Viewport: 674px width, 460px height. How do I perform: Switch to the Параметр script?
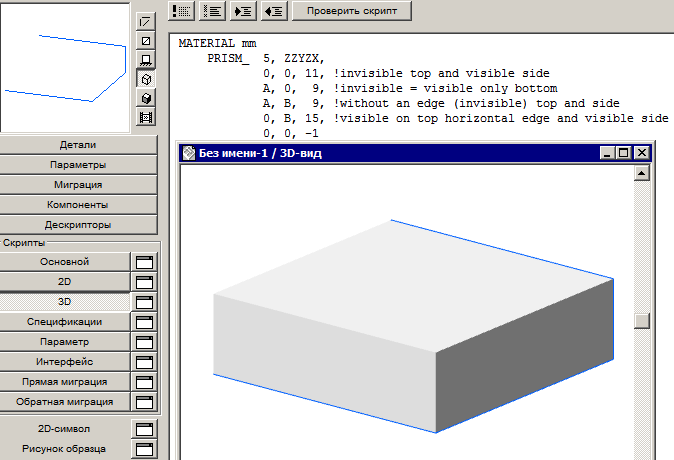coord(64,342)
